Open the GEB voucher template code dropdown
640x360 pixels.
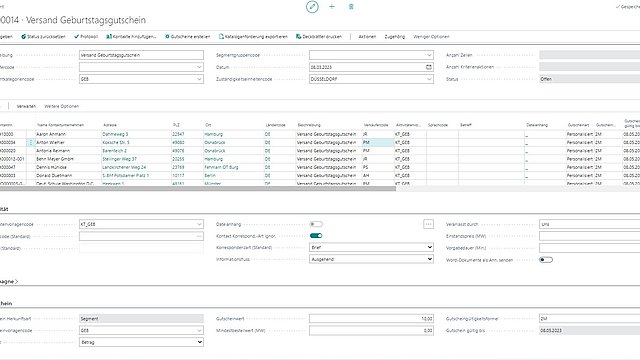tap(199, 331)
